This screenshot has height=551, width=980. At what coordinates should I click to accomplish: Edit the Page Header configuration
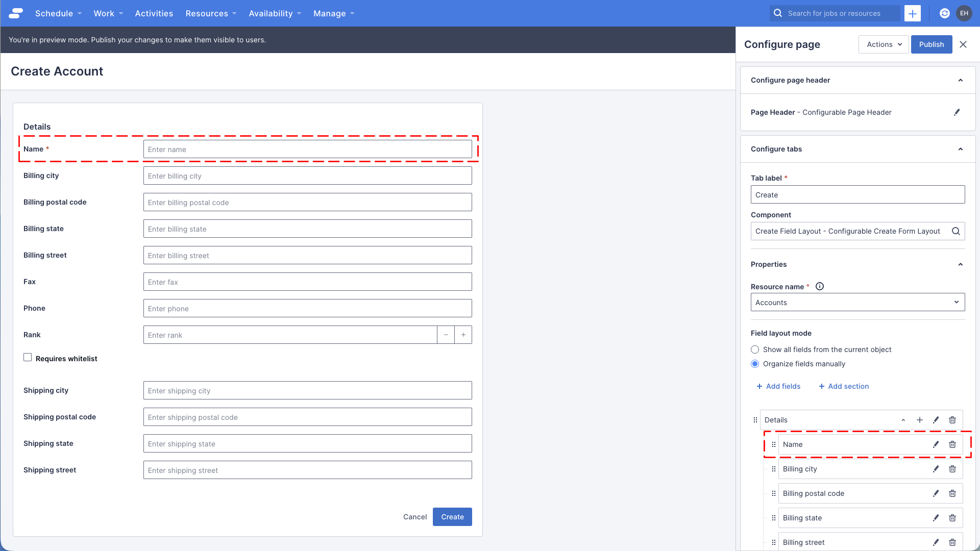[x=958, y=112]
